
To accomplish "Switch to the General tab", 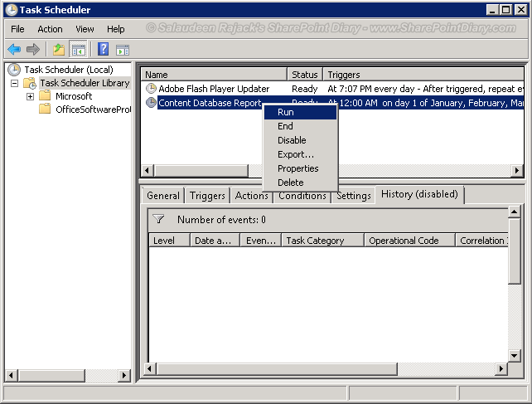I will [x=163, y=196].
